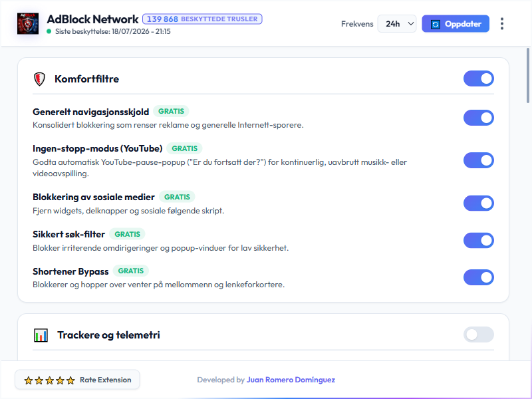Viewport: 532px width, 399px height.
Task: Toggle Blokkering av sosiale medier switch
Action: (x=478, y=203)
